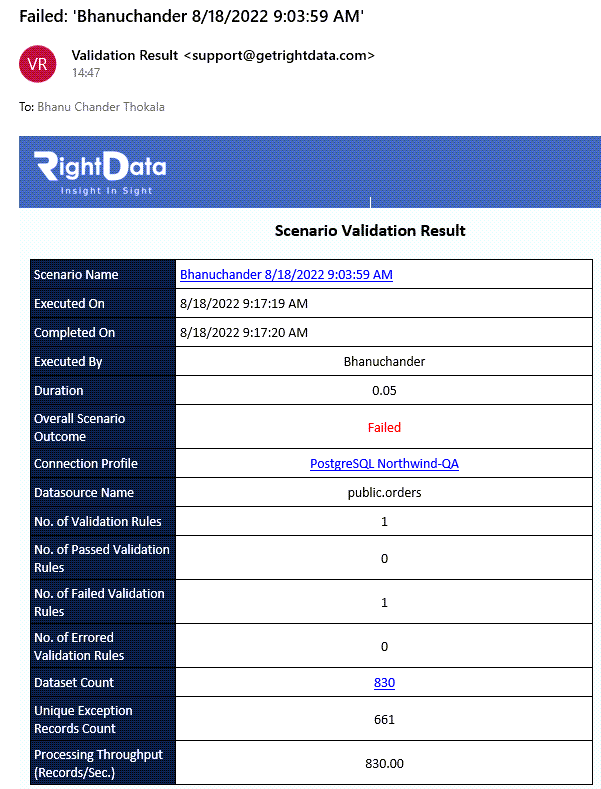Image resolution: width=601 pixels, height=789 pixels.
Task: Click the Executed On value 9:17:19 AM
Action: [244, 303]
